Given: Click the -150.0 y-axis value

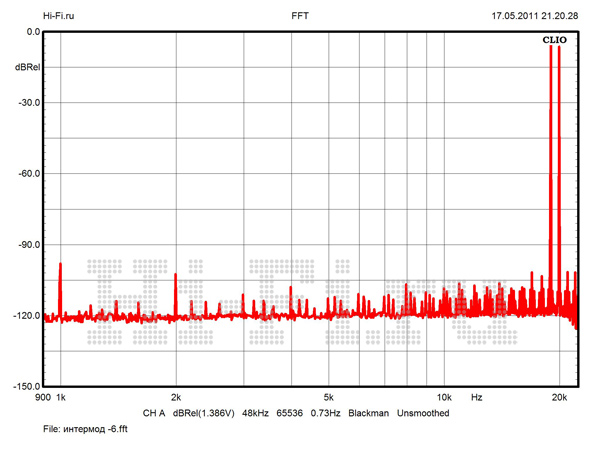Looking at the screenshot, I should pos(25,387).
